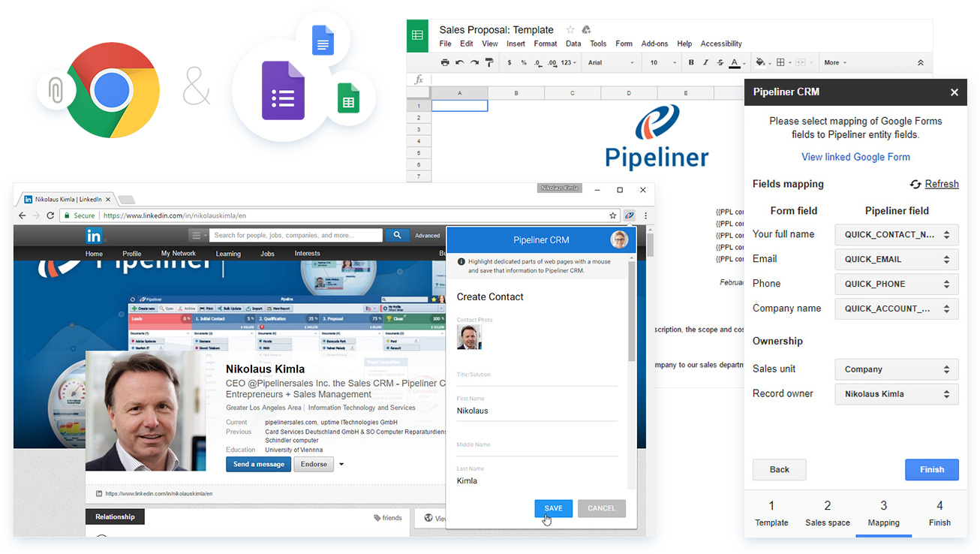Toggle strikethrough formatting in Sheets toolbar
The image size is (980, 554).
720,62
